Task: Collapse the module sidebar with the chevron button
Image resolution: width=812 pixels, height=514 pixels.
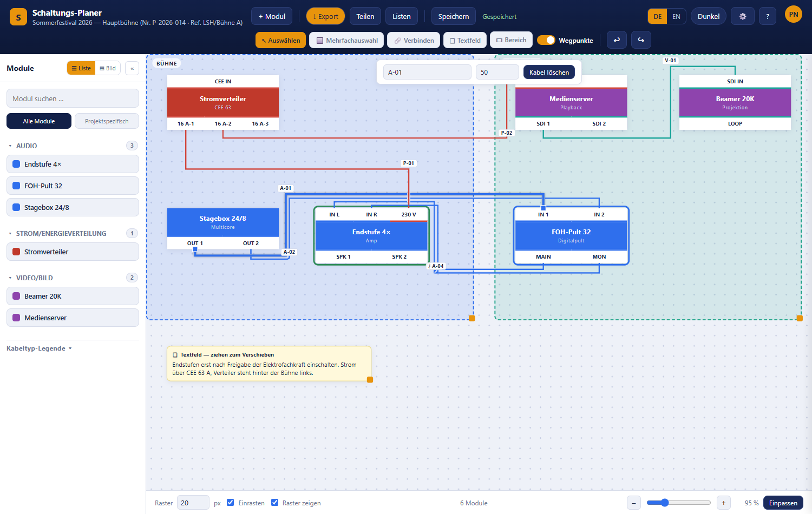Action: point(132,68)
